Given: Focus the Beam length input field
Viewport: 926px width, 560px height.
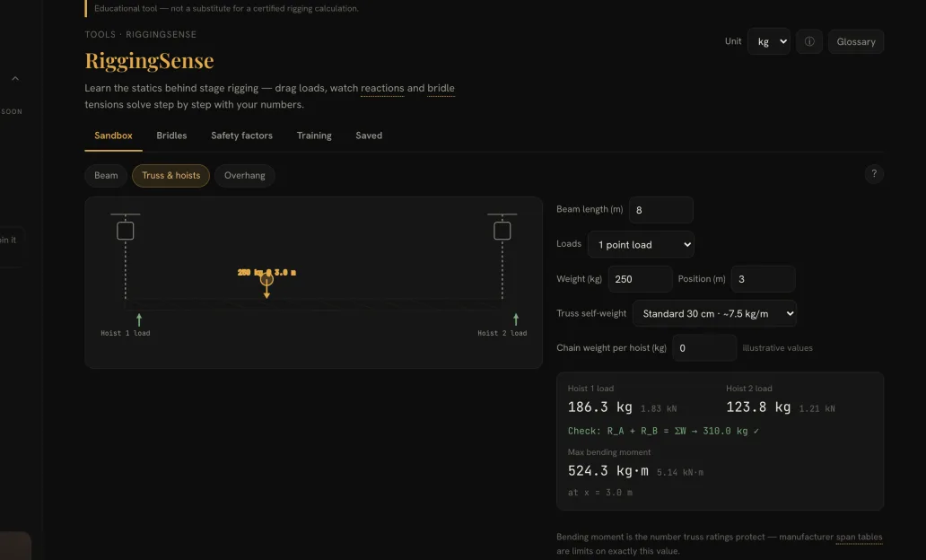Looking at the screenshot, I should [660, 210].
